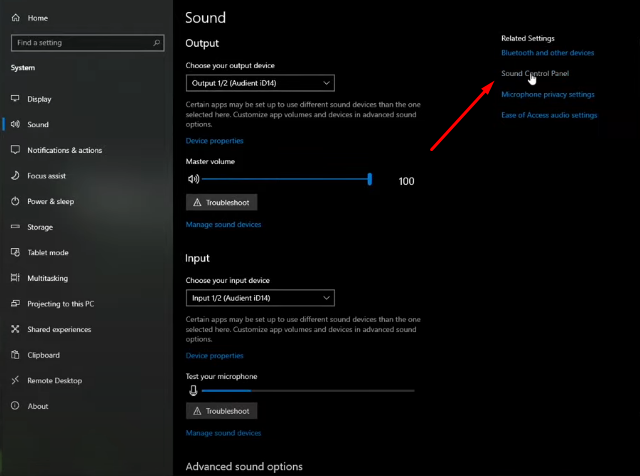Click Device properties under Output
640x476 pixels.
coord(214,141)
